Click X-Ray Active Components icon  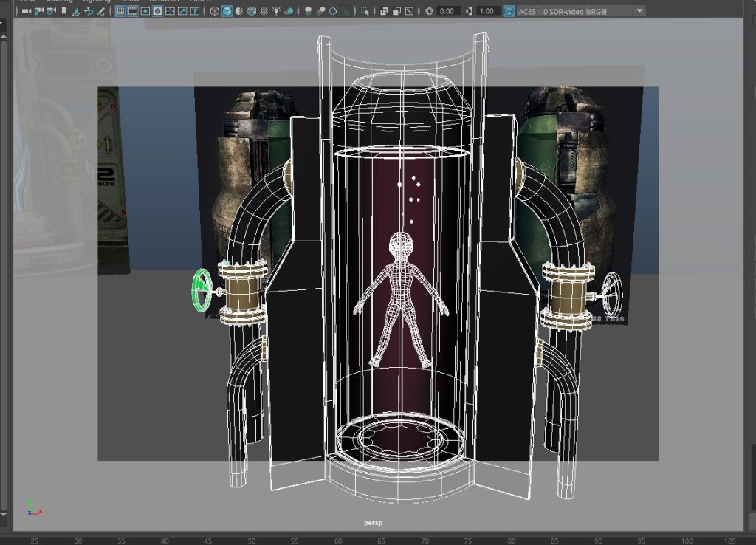pos(396,11)
